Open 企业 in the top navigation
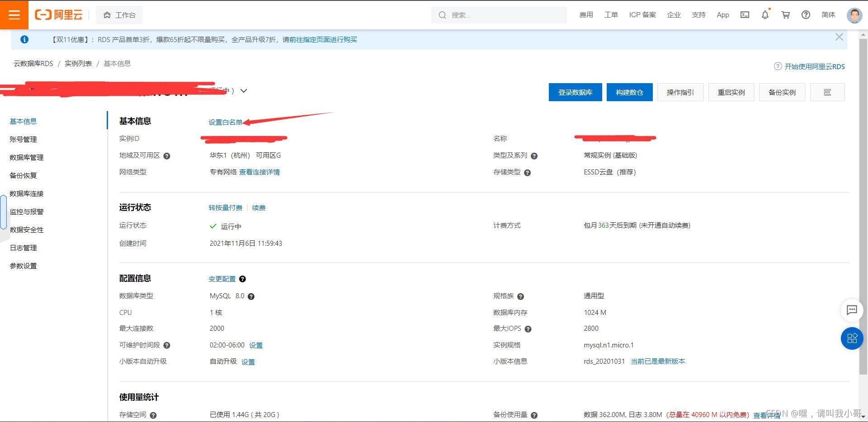This screenshot has width=868, height=422. pos(674,15)
